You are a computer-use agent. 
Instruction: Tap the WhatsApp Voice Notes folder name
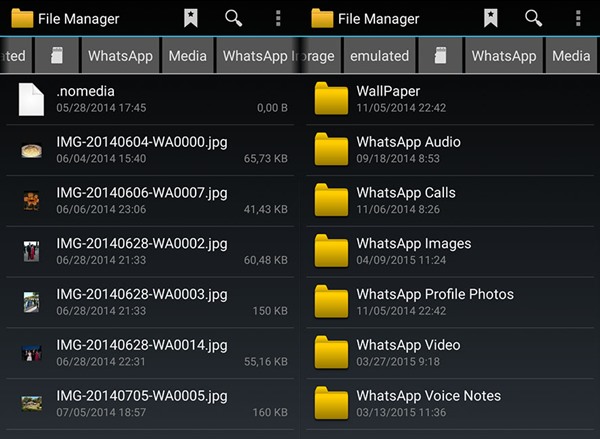pos(429,396)
